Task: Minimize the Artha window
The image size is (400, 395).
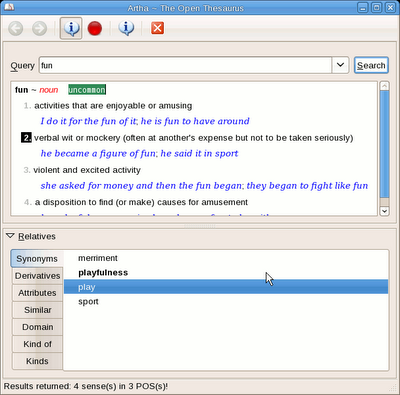Action: [x=363, y=7]
